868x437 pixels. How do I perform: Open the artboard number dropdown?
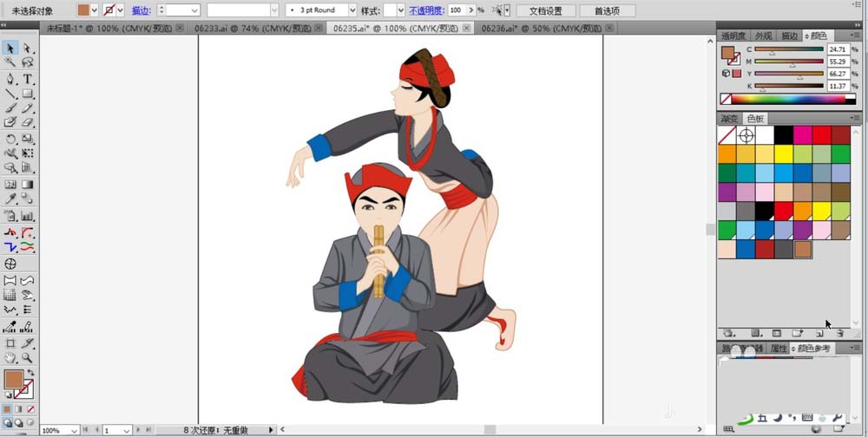(x=126, y=430)
